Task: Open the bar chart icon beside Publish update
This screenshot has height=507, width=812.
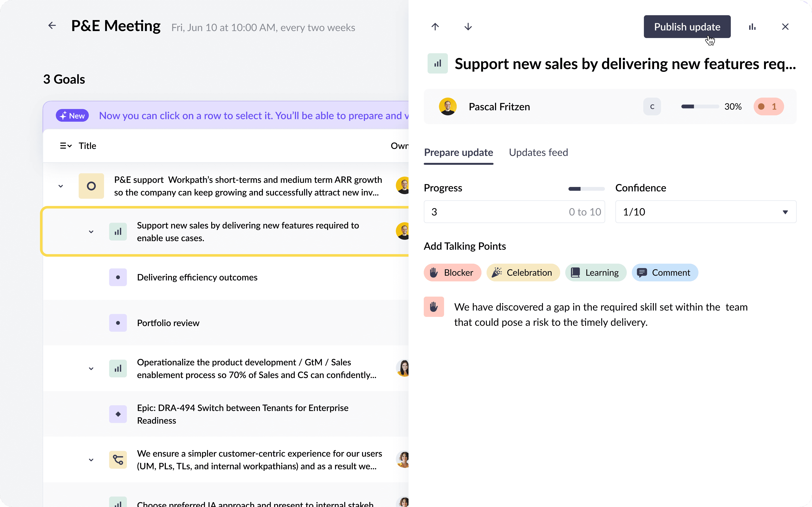Action: pos(752,27)
